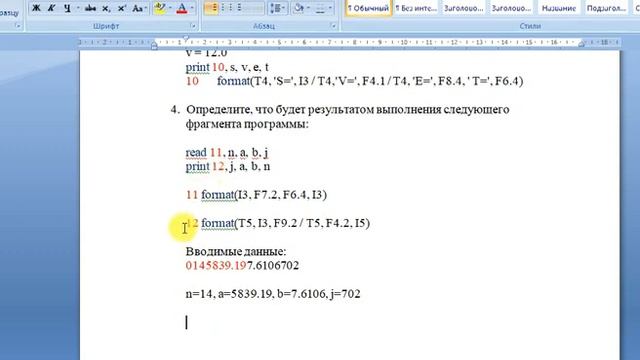Open Абзац dialog launcher

pyautogui.click(x=333, y=26)
